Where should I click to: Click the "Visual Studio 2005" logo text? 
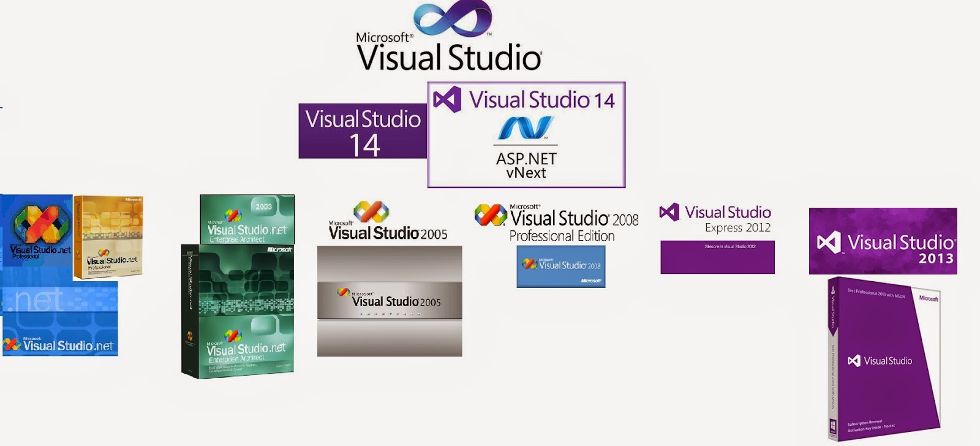pyautogui.click(x=388, y=233)
